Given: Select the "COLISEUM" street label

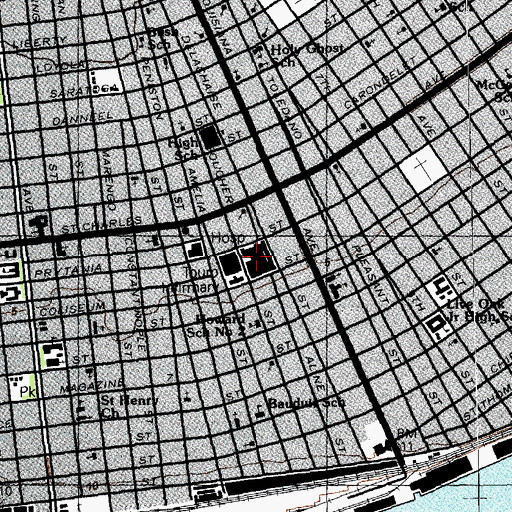Looking at the screenshot, I should click(x=72, y=309).
